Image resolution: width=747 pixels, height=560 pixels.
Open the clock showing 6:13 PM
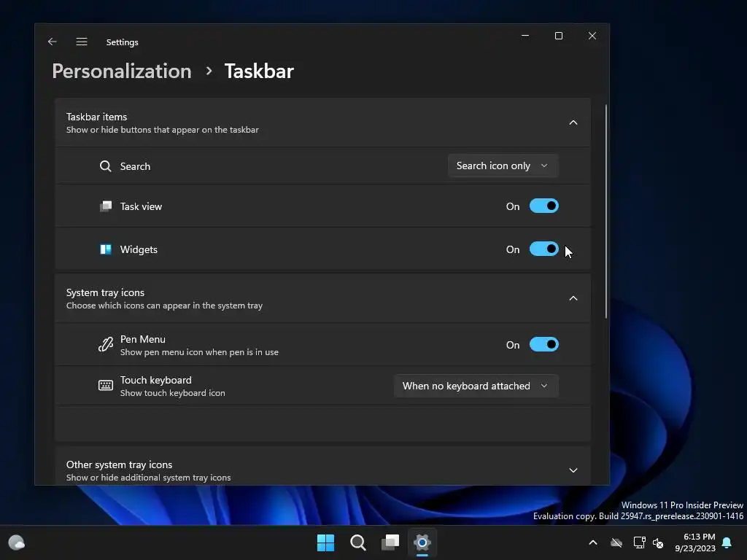point(695,542)
